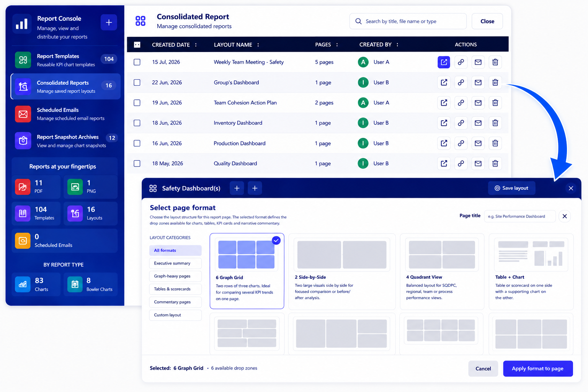Click second plus button beside Safety Dashboard(s)
588x392 pixels.
(255, 188)
